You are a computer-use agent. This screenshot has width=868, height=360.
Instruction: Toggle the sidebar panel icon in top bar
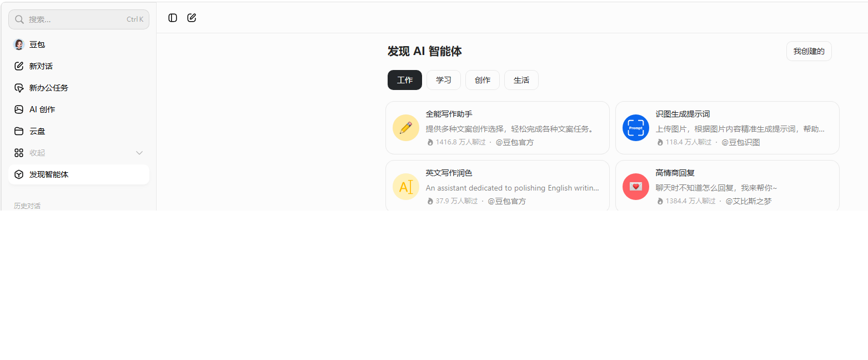click(x=173, y=18)
